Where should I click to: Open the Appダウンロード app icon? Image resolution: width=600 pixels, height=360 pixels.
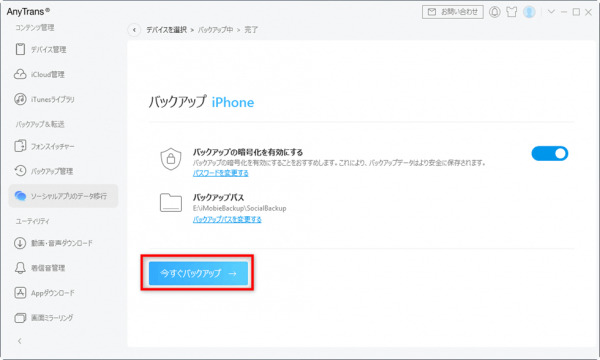click(x=20, y=293)
